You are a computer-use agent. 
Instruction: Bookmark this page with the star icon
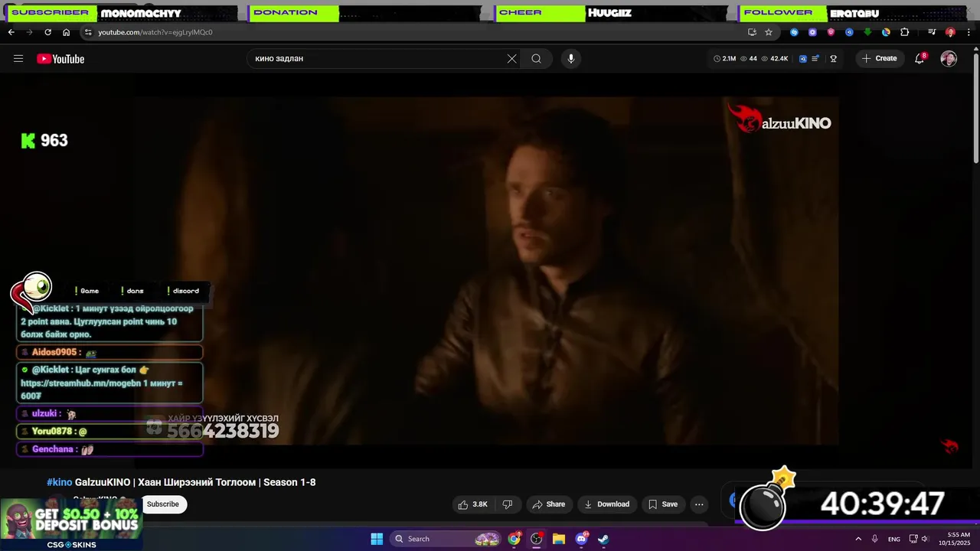coord(769,32)
